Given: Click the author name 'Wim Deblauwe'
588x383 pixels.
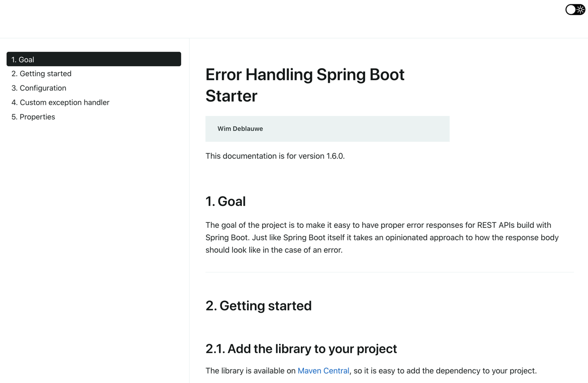Looking at the screenshot, I should point(240,129).
